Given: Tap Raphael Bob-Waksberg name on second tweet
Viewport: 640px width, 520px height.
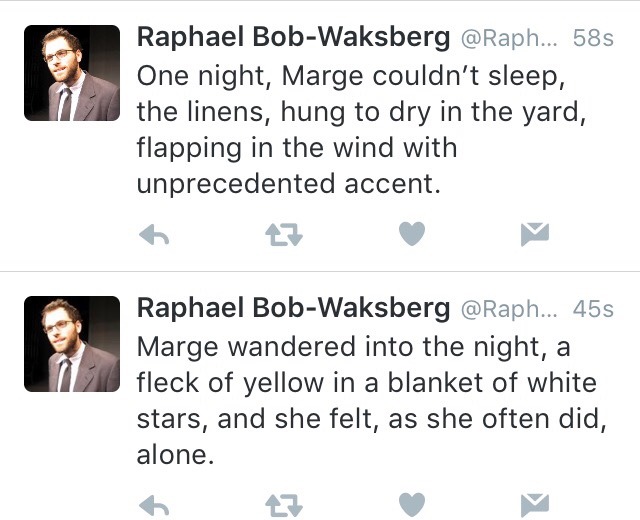Looking at the screenshot, I should point(292,308).
